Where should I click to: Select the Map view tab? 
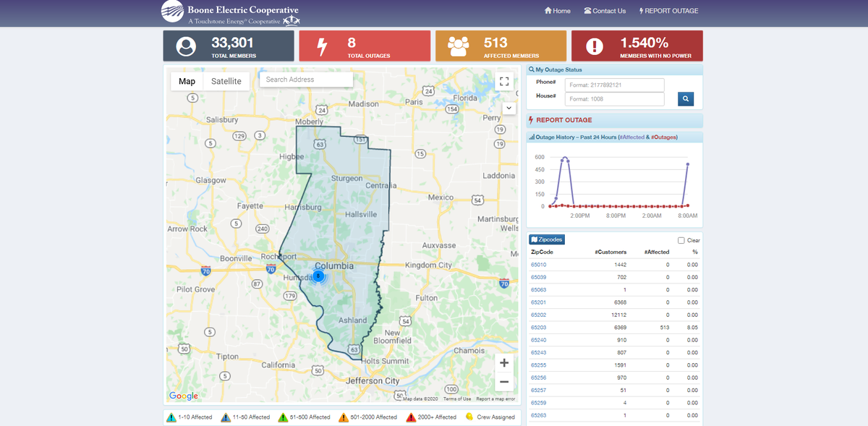[187, 81]
